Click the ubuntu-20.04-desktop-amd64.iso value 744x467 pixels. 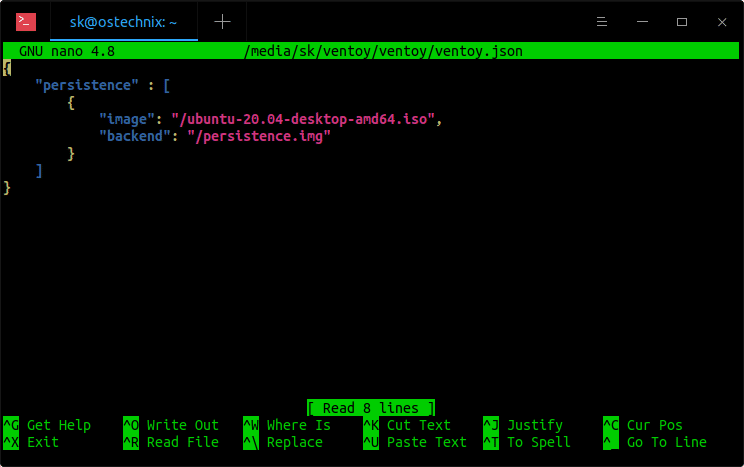(303, 119)
